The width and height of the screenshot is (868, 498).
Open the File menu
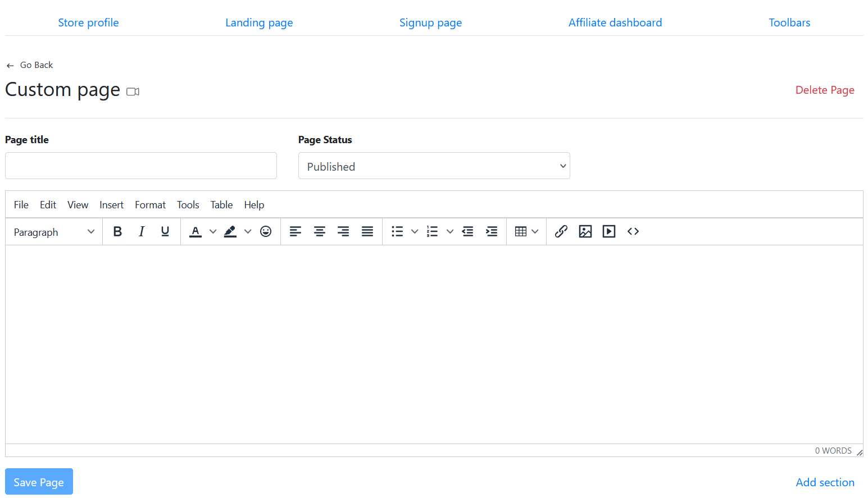click(x=21, y=205)
